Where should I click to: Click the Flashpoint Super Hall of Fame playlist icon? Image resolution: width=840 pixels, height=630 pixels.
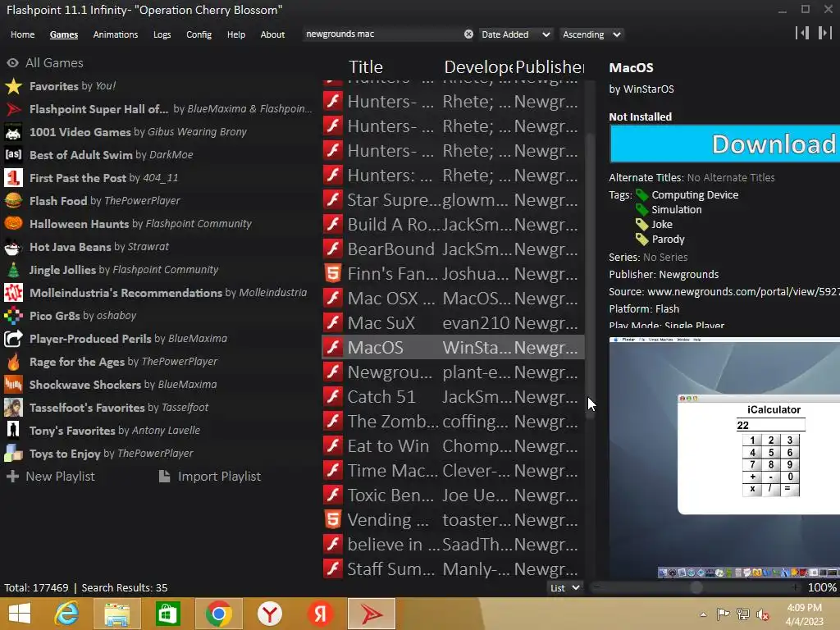click(x=13, y=109)
